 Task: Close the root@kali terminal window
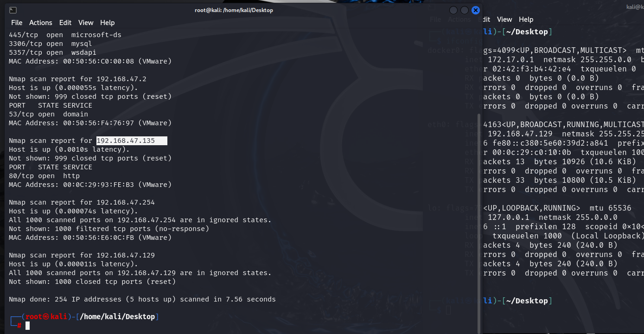tap(475, 10)
